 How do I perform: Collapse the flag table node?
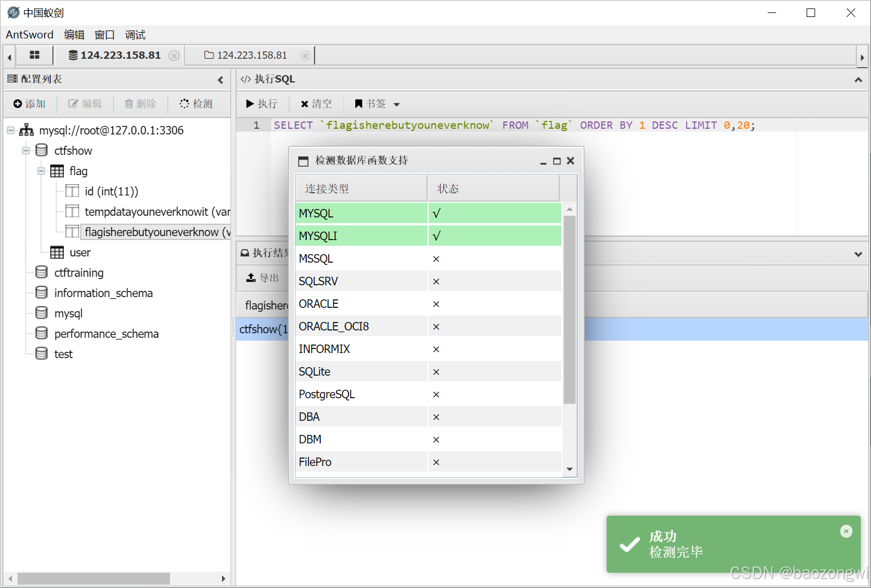[x=41, y=171]
